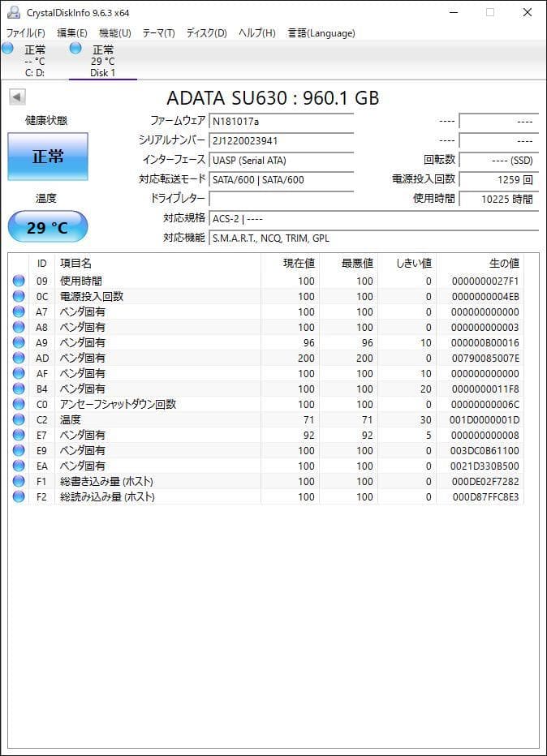Click the transfer mode field SATA/600 | SATA/600
The image size is (547, 756).
click(x=282, y=179)
